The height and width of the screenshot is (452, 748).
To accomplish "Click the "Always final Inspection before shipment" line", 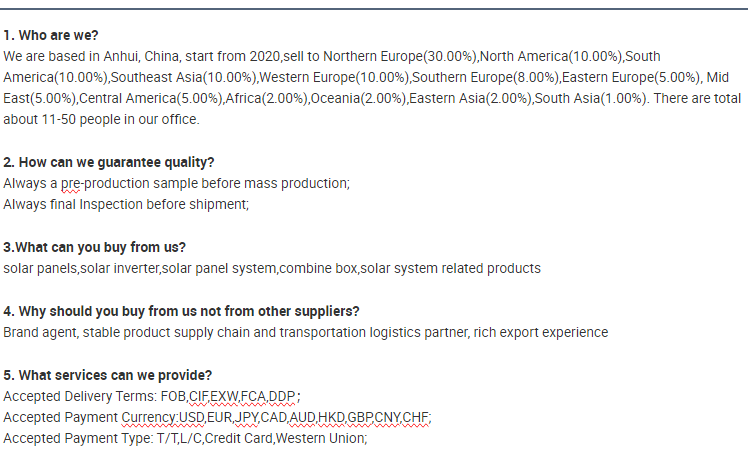I will pyautogui.click(x=126, y=204).
